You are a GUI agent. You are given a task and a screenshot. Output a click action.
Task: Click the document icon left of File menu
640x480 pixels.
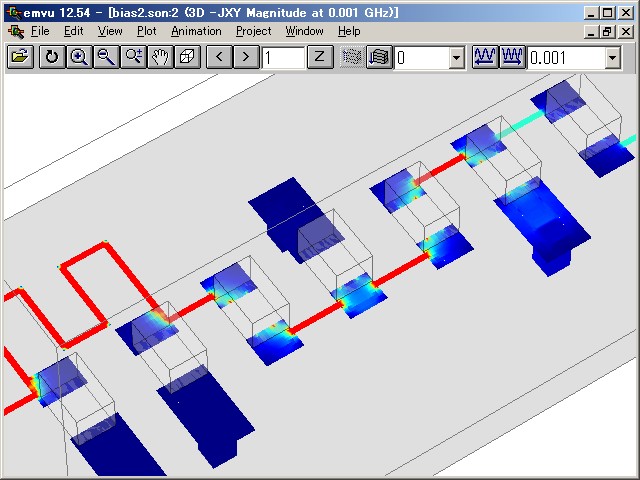16,31
